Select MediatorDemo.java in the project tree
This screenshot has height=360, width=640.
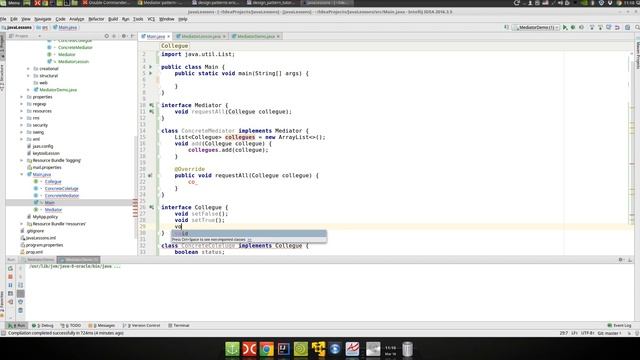(x=58, y=90)
